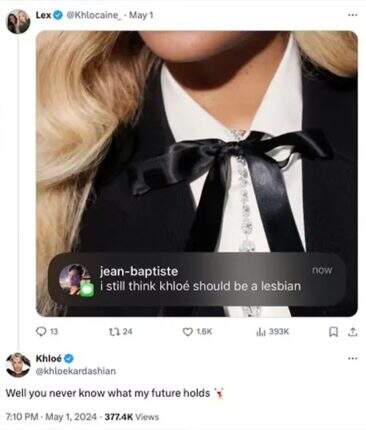Open the 7:10 PM May 1, 2024 timestamp
The height and width of the screenshot is (430, 366).
point(52,417)
